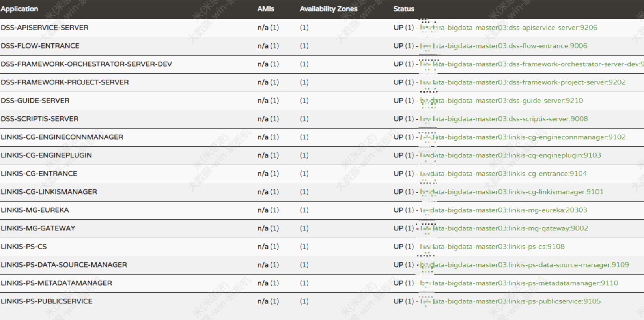This screenshot has height=320, width=644.
Task: Select the LINKIS-CG-ENTRANCE application name
Action: [x=39, y=173]
